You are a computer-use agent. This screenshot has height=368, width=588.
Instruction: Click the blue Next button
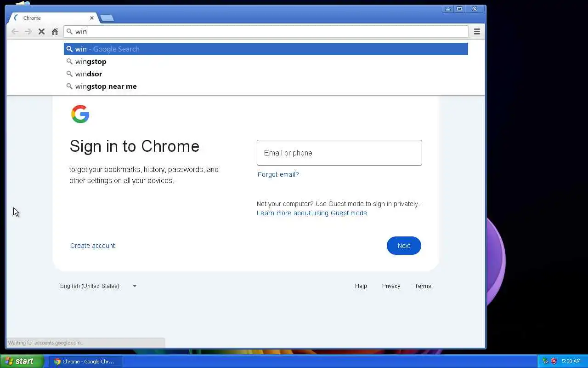point(404,246)
